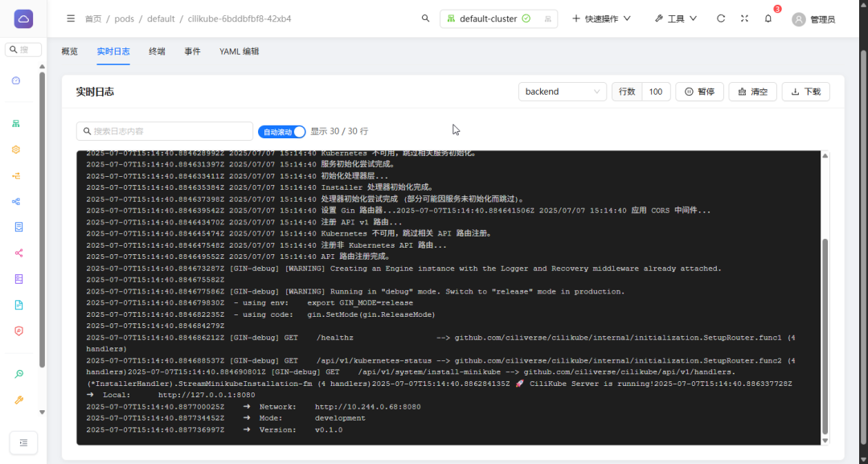Open the notifications bell with red badge
Screen dimensions: 868x464
[768, 18]
